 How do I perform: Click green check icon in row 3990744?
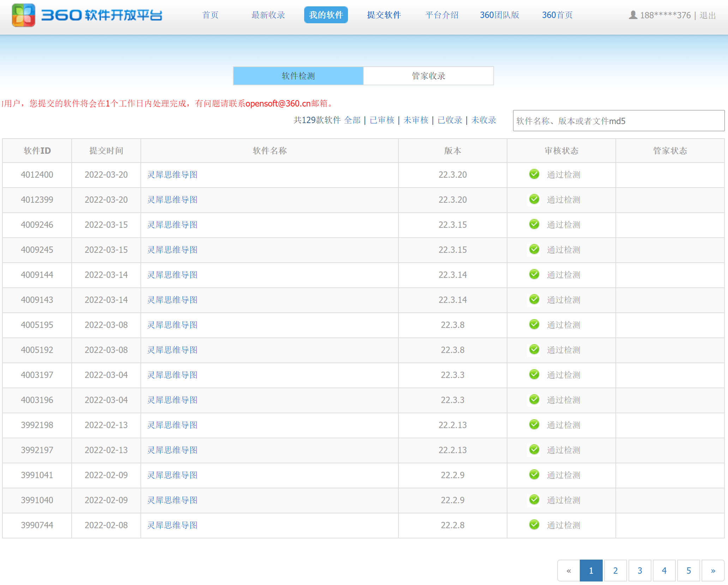pyautogui.click(x=534, y=525)
